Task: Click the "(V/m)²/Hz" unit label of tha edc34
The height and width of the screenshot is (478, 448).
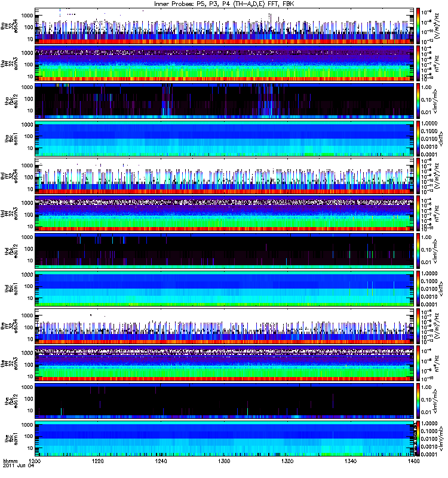Action: 437,26
